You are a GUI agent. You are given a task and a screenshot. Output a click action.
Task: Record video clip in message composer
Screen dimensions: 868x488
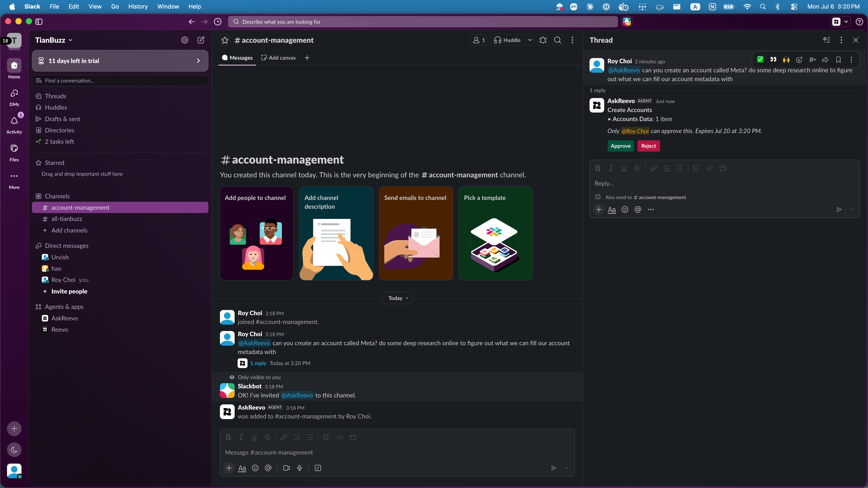[286, 468]
